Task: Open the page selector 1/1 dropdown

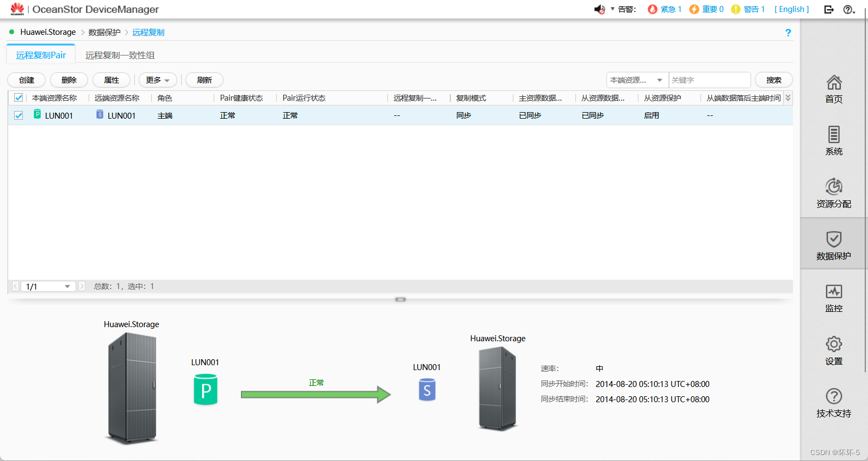Action: (x=48, y=286)
